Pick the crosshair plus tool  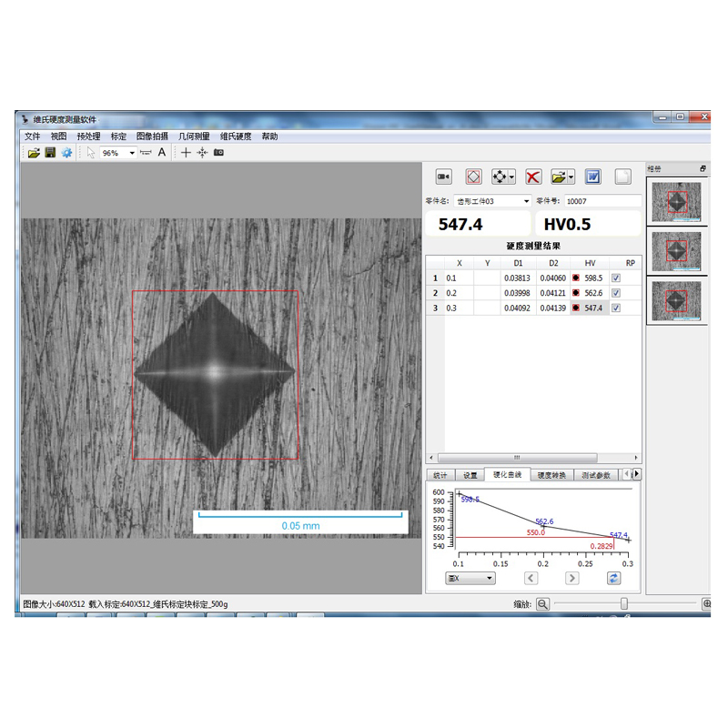pos(186,152)
